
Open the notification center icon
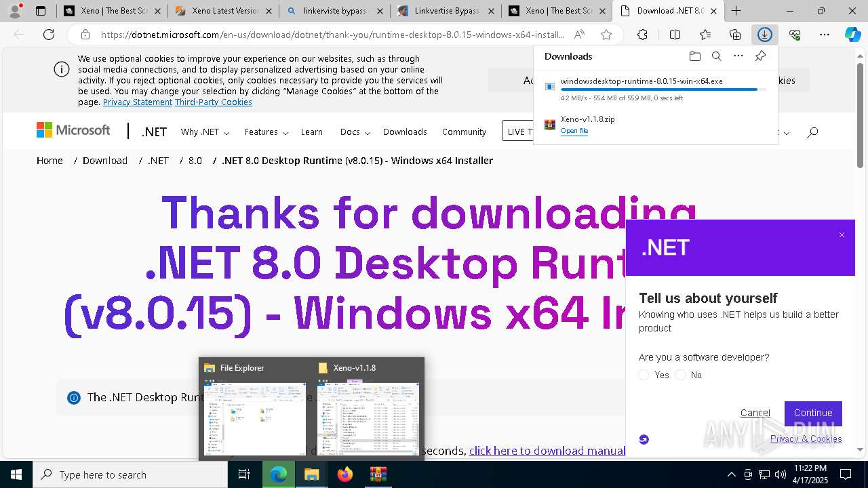[x=846, y=474]
